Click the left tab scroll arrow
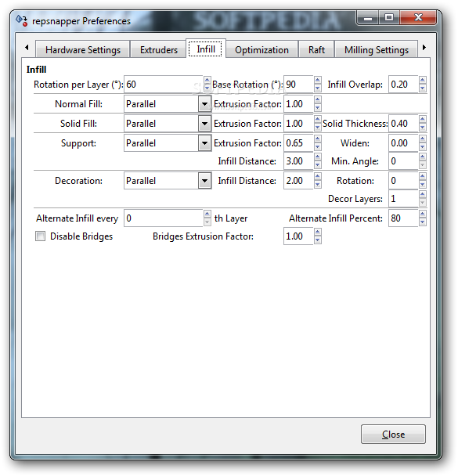The image size is (458, 476). tap(27, 47)
